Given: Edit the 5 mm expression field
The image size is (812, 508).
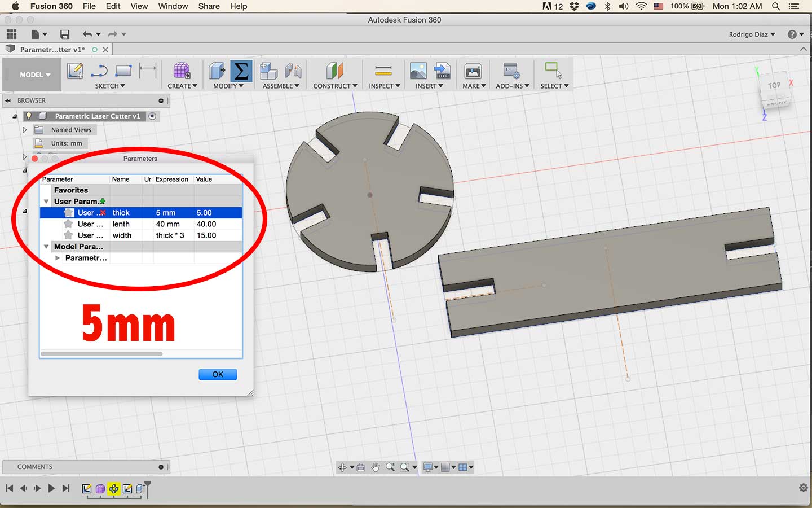Looking at the screenshot, I should tap(174, 213).
